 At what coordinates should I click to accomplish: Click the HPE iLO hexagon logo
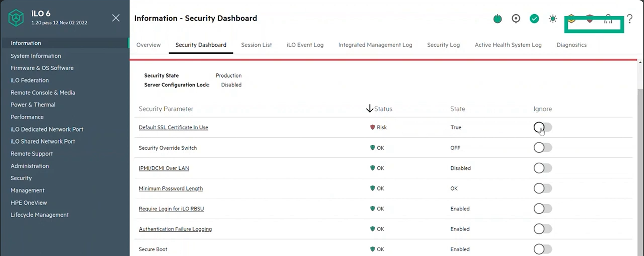point(16,18)
